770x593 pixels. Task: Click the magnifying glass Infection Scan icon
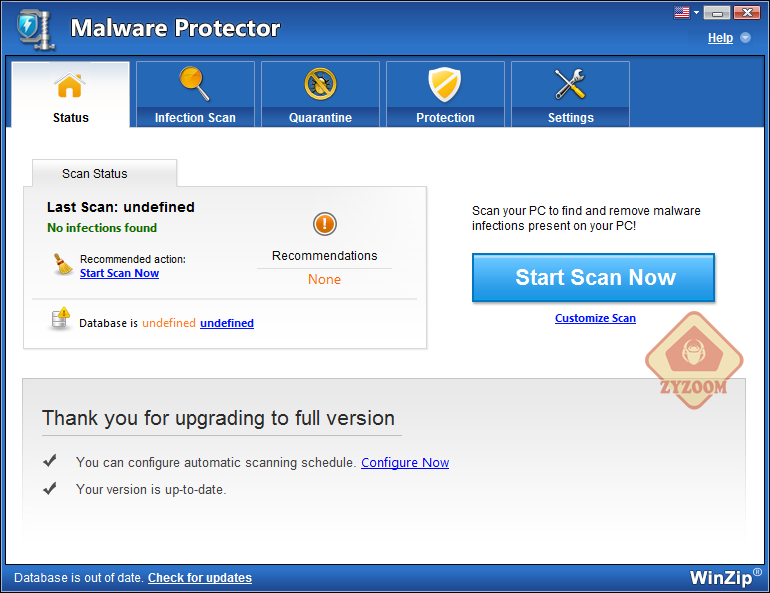(194, 84)
